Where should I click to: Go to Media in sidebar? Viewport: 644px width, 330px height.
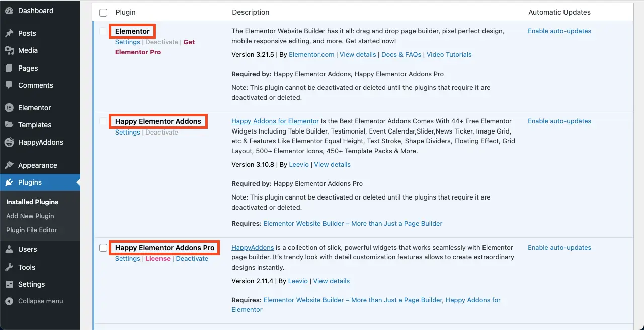(40, 50)
